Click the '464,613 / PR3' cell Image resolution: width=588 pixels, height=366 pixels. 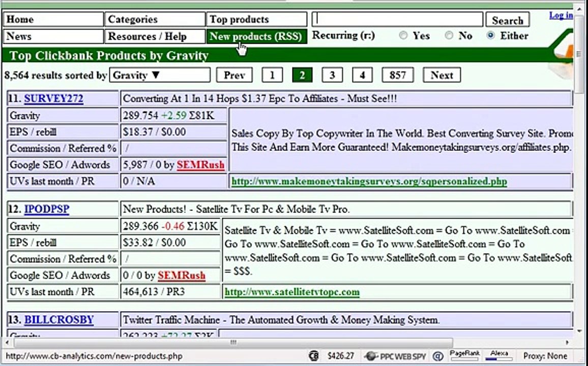(170, 292)
